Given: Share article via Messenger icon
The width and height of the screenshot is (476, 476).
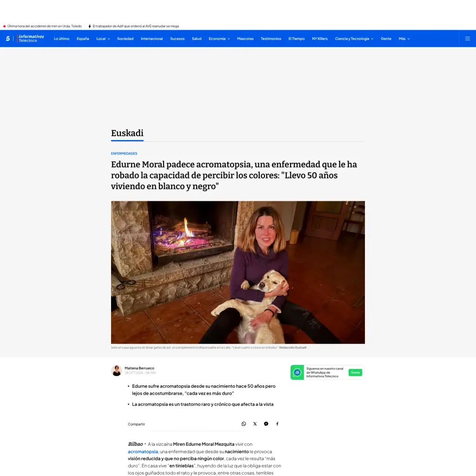Looking at the screenshot, I should click(x=266, y=424).
